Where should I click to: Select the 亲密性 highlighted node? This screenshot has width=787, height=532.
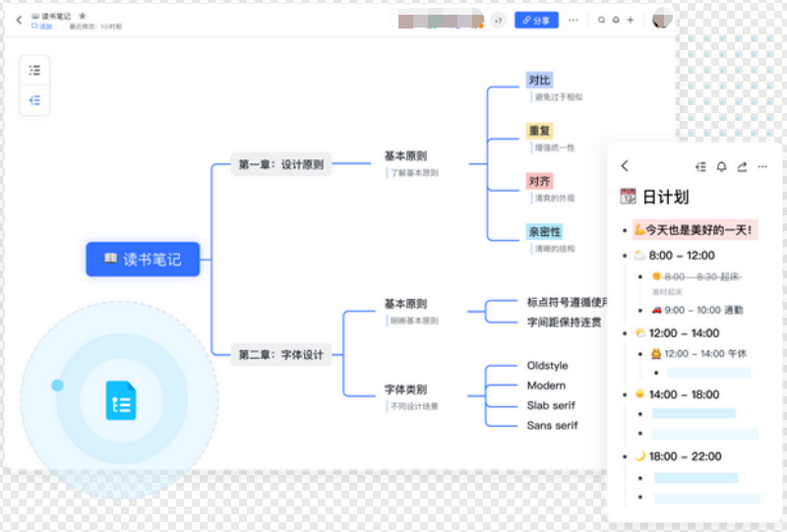pos(545,232)
